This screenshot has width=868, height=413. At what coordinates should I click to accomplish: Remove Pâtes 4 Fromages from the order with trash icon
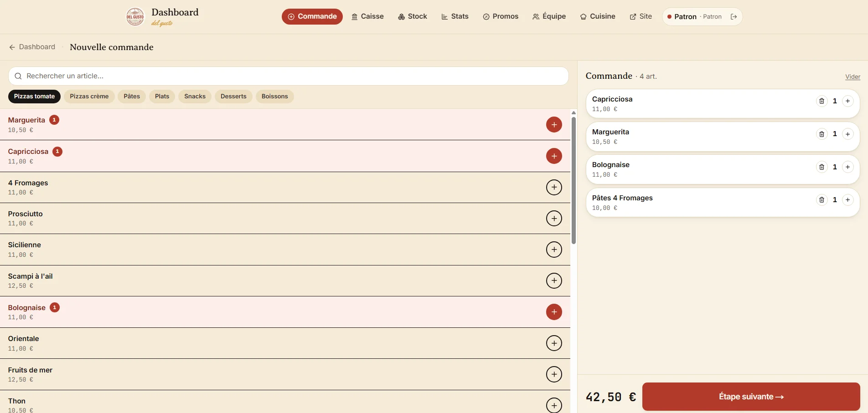pyautogui.click(x=821, y=200)
